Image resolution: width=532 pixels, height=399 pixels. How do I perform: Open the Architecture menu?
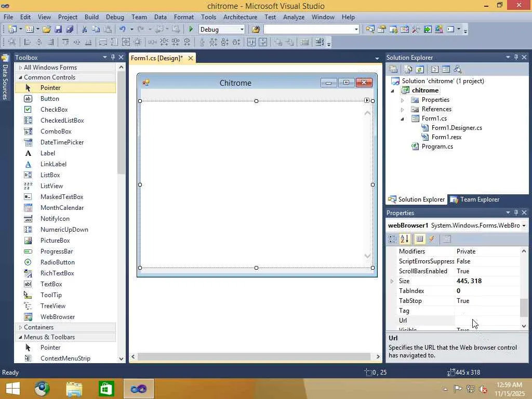pos(240,17)
